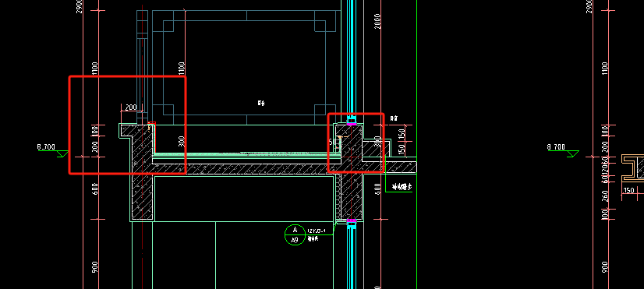This screenshot has height=289, width=644.
Task: Select the Chinese leader note under the slab
Action: point(402,187)
